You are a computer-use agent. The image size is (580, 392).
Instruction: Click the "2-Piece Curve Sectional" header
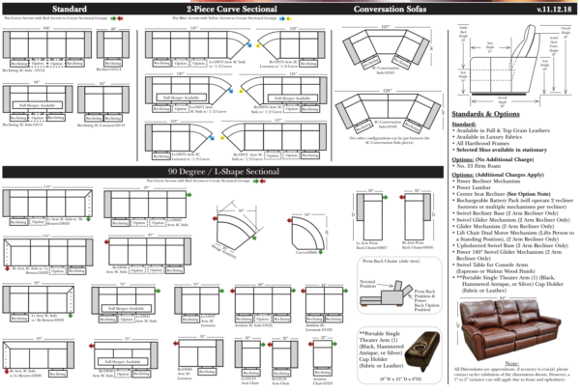[x=232, y=9]
